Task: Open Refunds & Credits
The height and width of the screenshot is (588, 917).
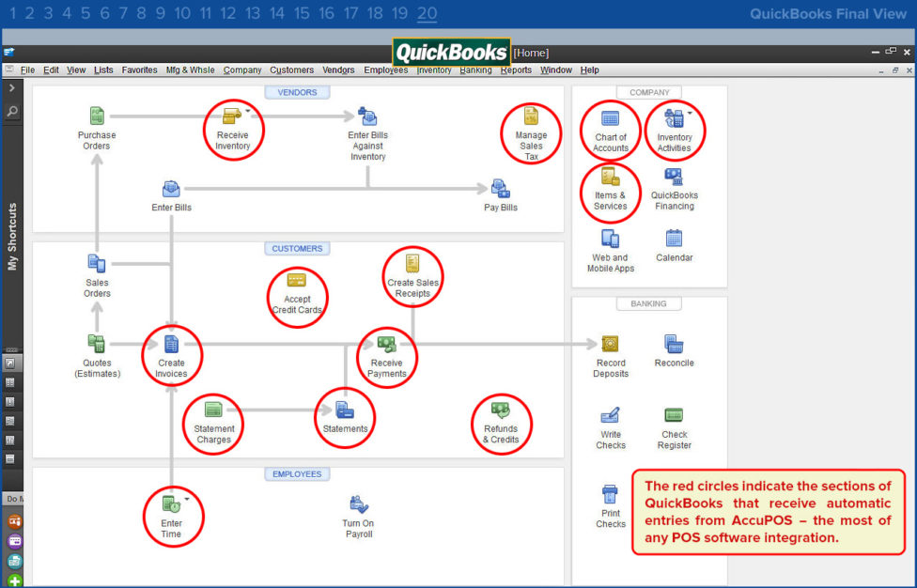Action: [x=501, y=410]
